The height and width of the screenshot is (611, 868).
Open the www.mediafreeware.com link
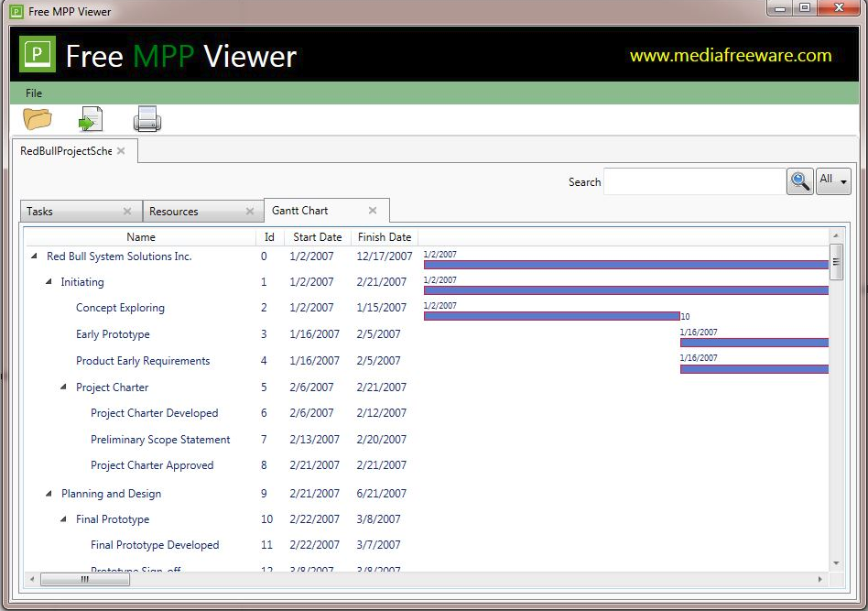pos(731,55)
